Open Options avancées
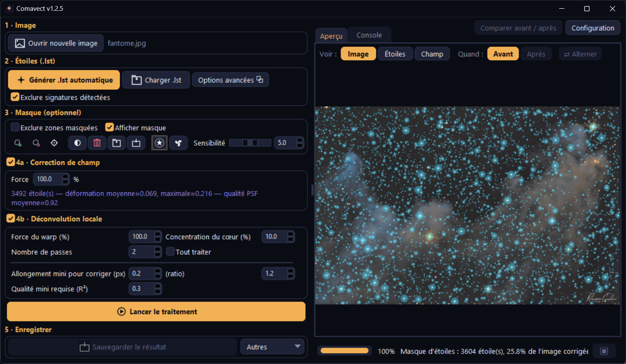Screen dimensions: 626x364 click(231, 80)
